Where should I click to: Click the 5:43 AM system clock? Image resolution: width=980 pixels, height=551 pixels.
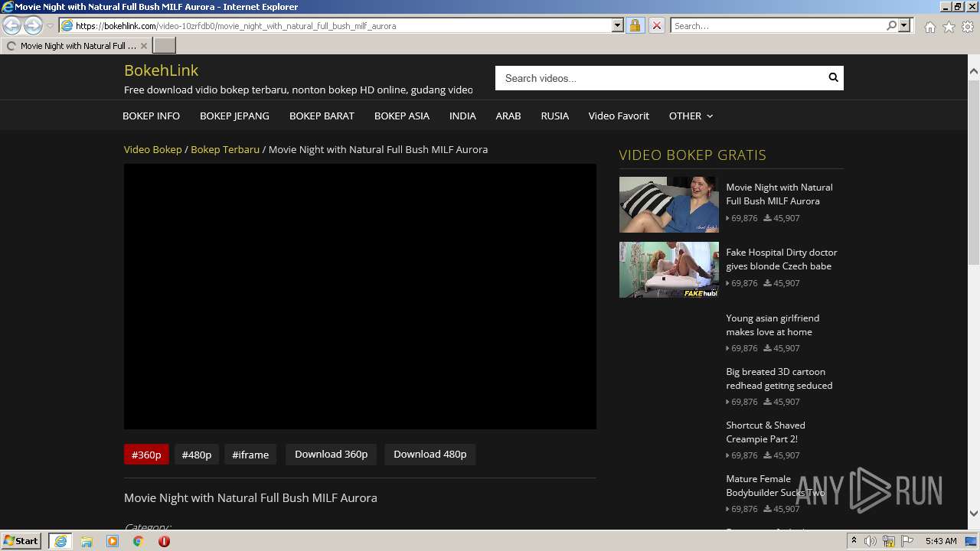point(941,541)
